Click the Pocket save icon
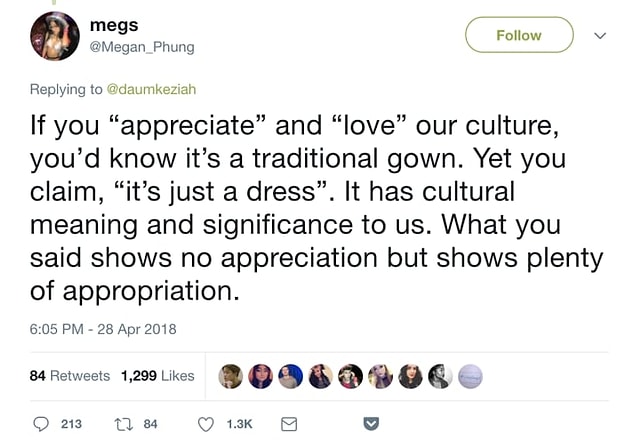The image size is (635, 448). [371, 424]
